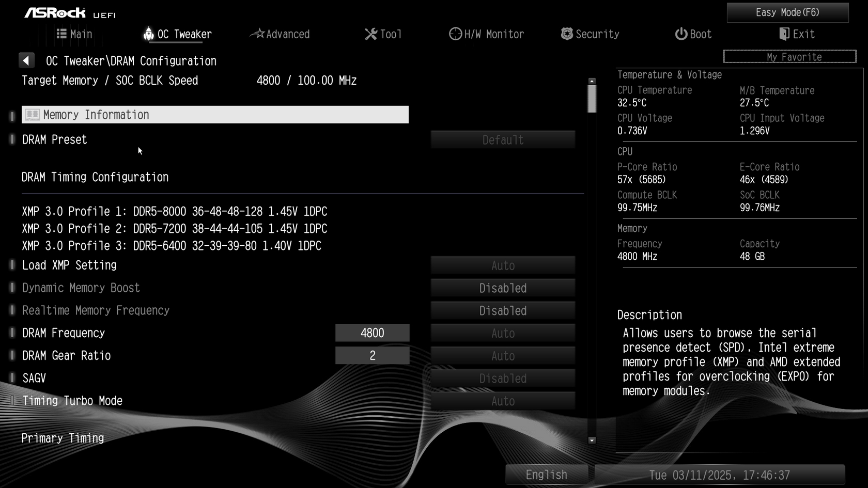Open the SAGV Disabled dropdown
868x488 pixels.
(503, 379)
